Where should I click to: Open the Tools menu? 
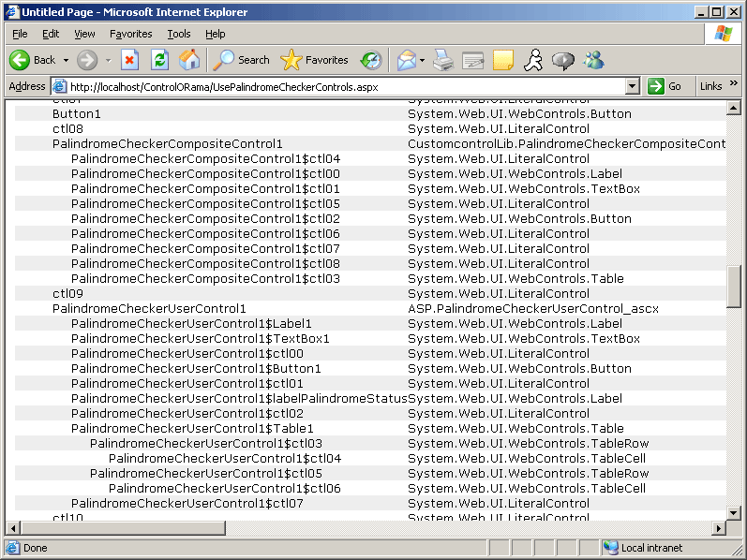pos(178,34)
